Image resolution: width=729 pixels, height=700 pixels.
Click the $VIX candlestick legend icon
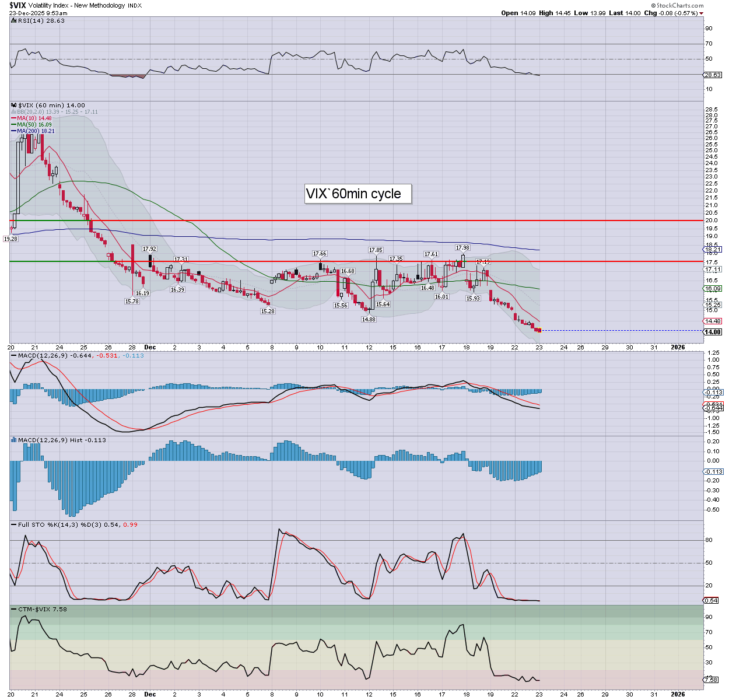14,106
